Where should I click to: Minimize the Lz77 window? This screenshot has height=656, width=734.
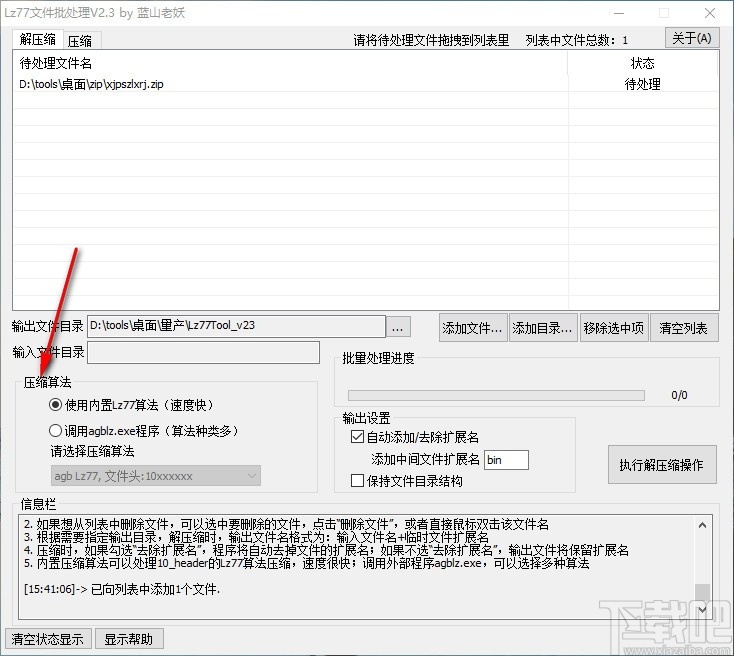(619, 13)
